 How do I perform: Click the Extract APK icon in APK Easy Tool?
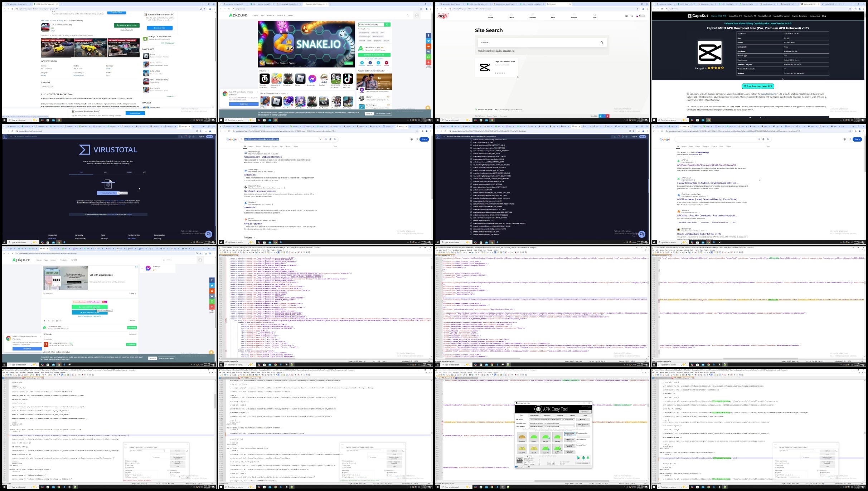[522, 449]
